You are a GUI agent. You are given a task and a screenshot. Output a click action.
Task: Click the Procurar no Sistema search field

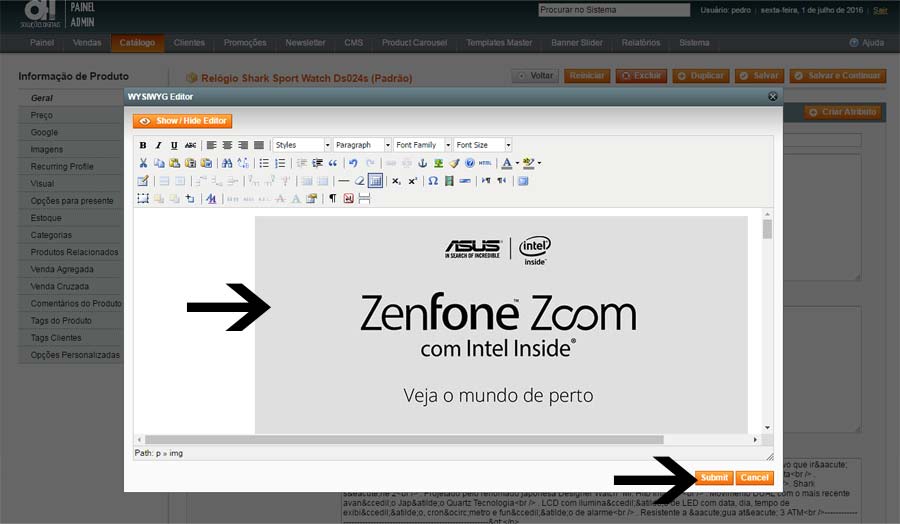coord(614,10)
